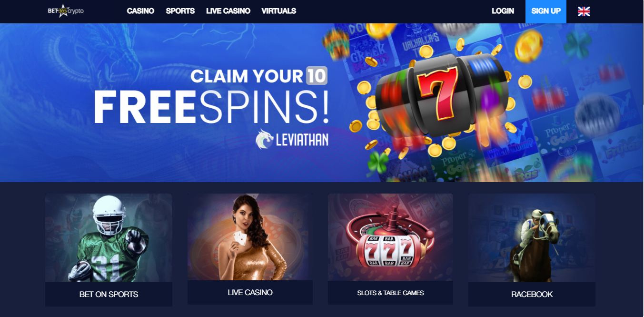Click the Bet365 crypto logo
Image resolution: width=644 pixels, height=317 pixels.
(x=66, y=10)
